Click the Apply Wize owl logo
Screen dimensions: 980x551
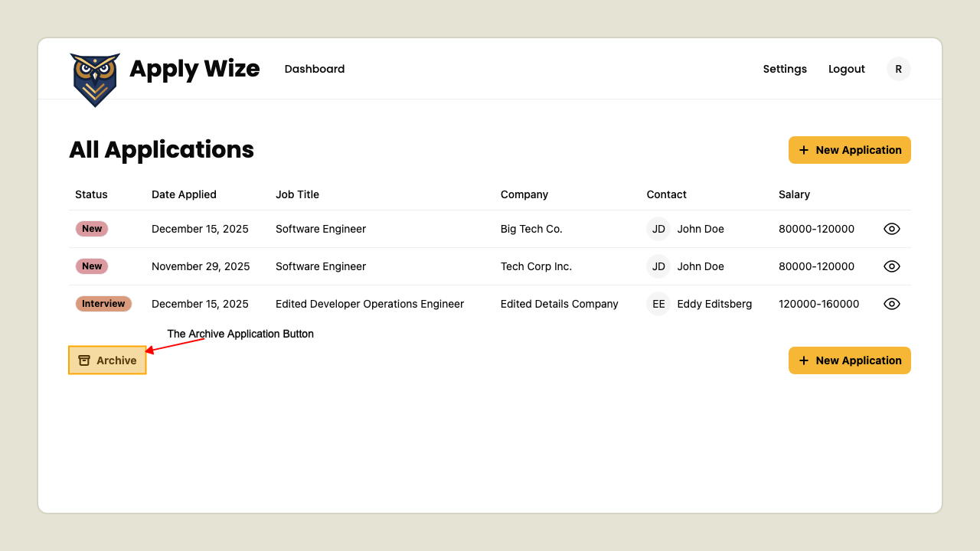95,79
